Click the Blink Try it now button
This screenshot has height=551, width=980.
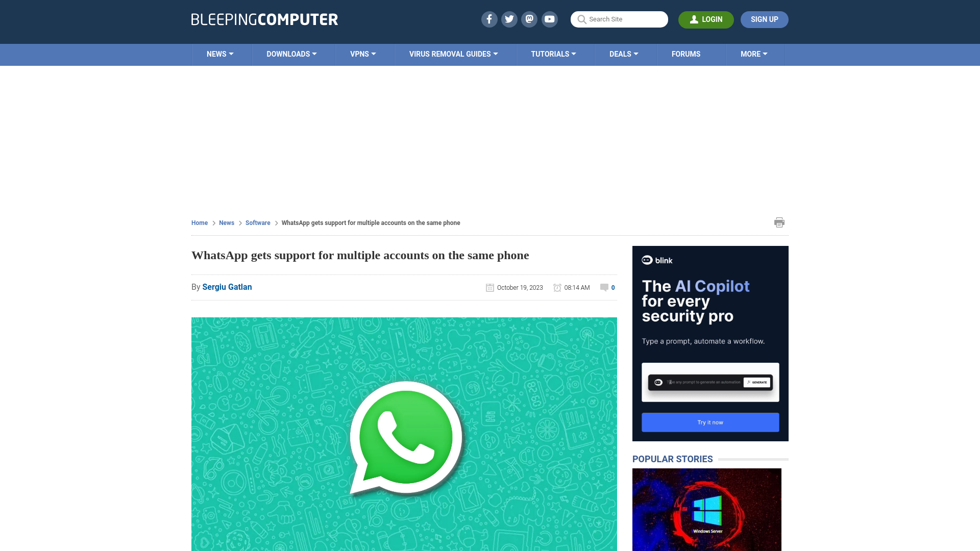click(710, 422)
